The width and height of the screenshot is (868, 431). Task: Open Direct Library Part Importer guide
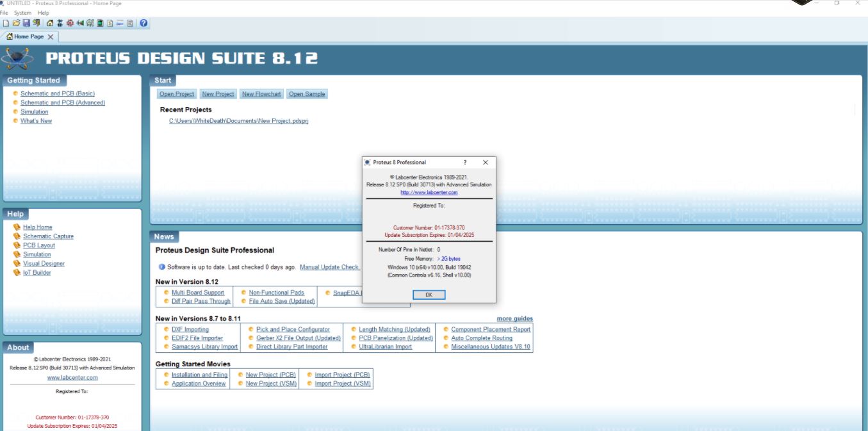tap(291, 346)
